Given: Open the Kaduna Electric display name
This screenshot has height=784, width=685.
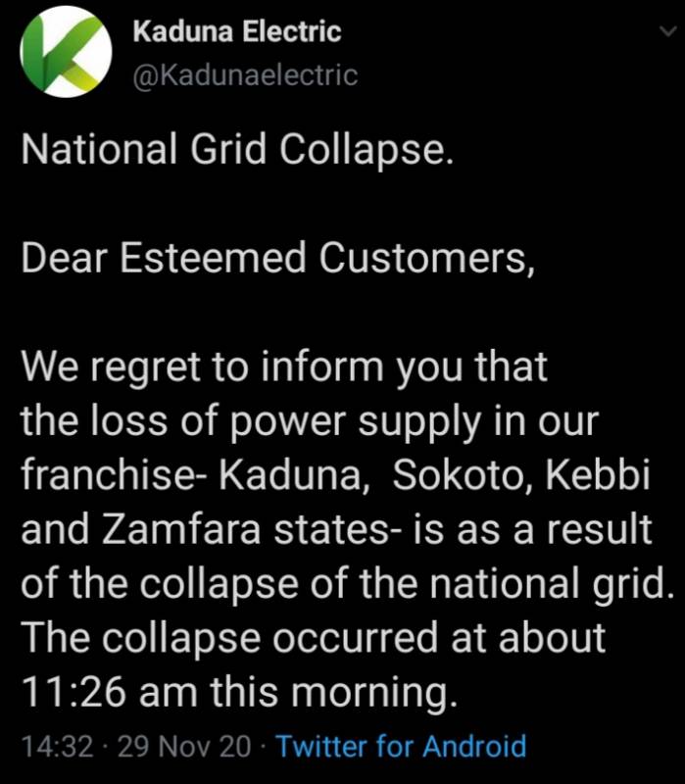Looking at the screenshot, I should click(237, 31).
